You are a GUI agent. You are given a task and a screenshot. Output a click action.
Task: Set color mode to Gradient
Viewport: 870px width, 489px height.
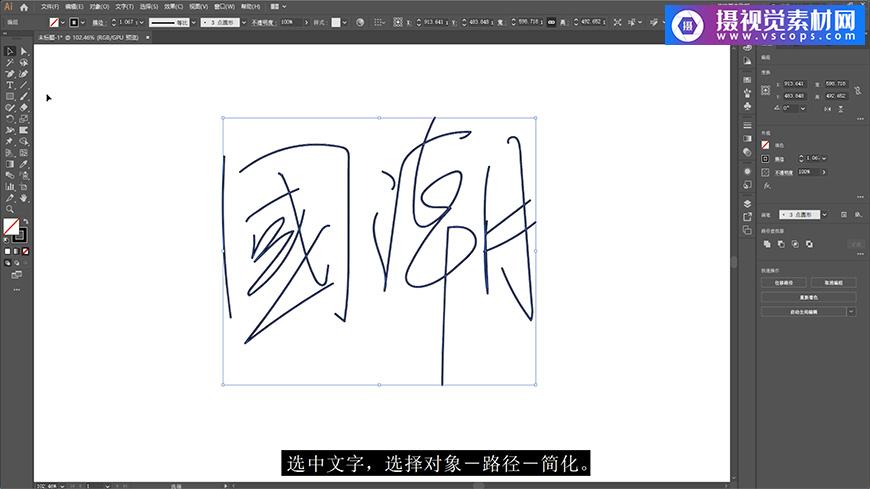[x=16, y=251]
